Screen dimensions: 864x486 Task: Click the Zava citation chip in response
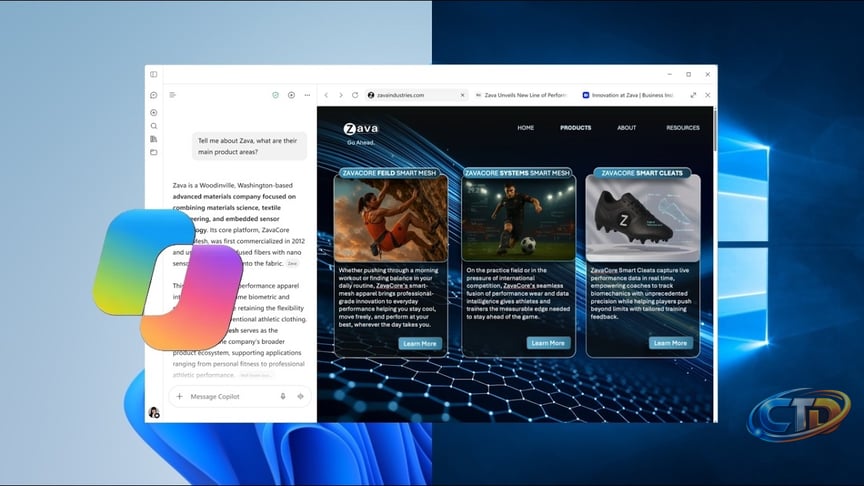click(x=293, y=264)
